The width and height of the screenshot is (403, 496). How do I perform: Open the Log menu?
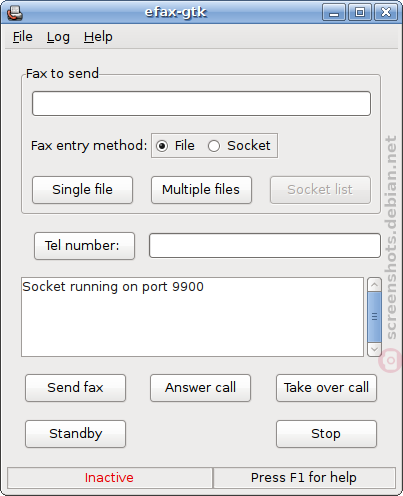[58, 37]
